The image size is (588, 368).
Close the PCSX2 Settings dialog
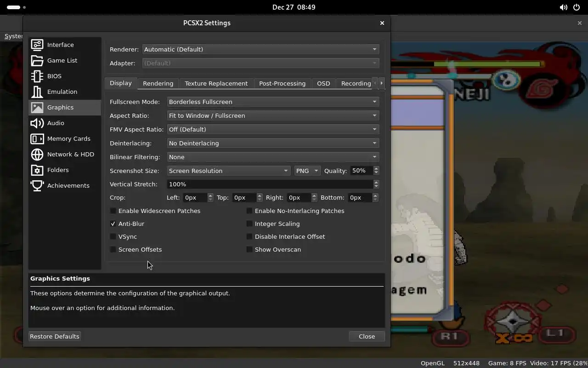[382, 23]
